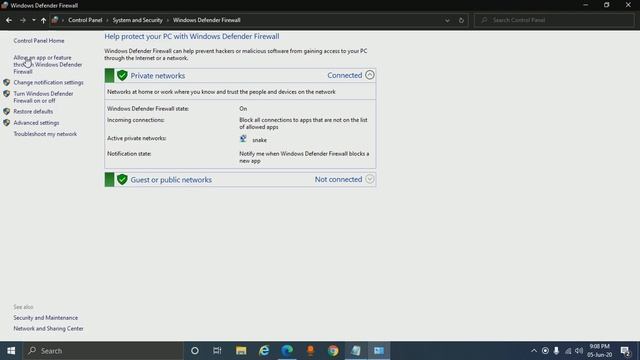This screenshot has height=360, width=640.
Task: Expand the Guest or public networks chevron
Action: pyautogui.click(x=369, y=179)
